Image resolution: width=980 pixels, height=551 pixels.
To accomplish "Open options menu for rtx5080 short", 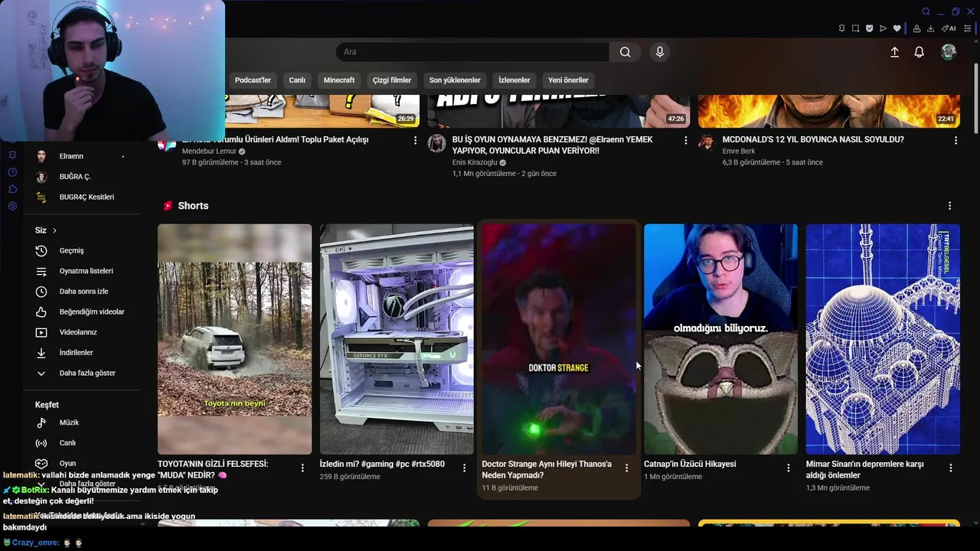I will tap(464, 468).
